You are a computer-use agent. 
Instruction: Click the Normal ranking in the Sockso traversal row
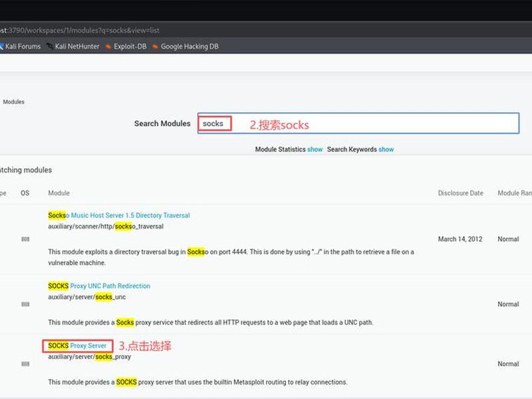click(508, 239)
